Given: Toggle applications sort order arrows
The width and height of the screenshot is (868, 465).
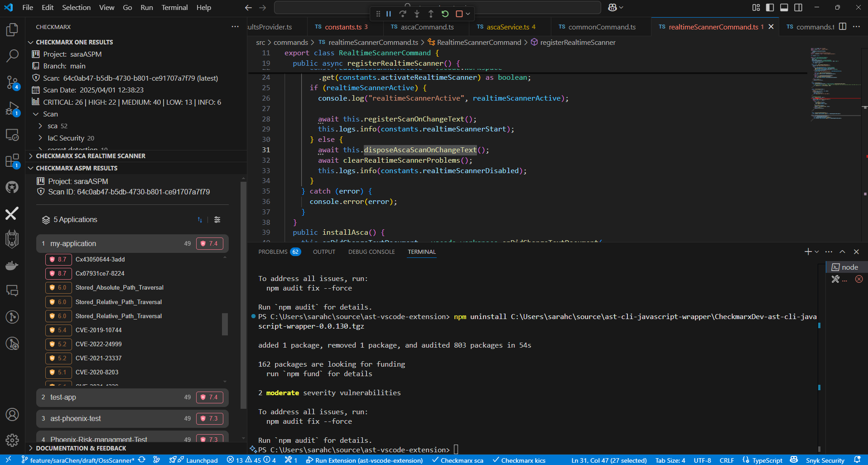Looking at the screenshot, I should [200, 220].
